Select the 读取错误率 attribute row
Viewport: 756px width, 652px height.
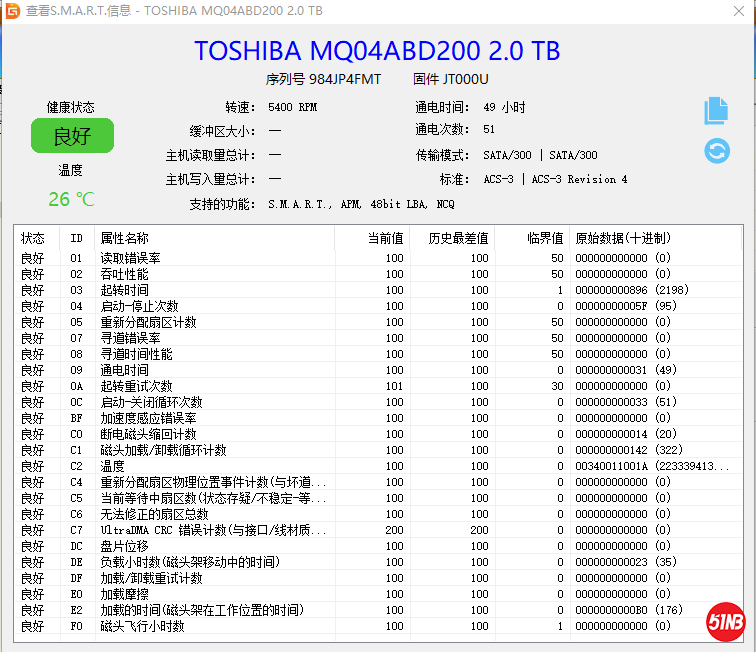coord(130,258)
